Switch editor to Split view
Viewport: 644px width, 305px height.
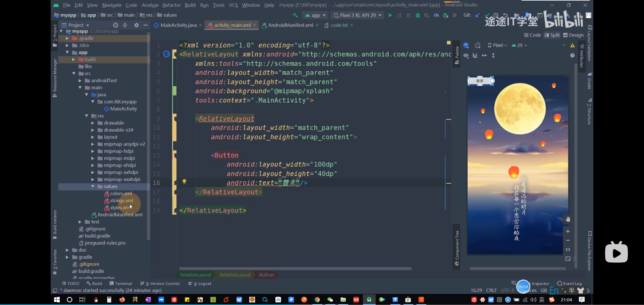[552, 35]
